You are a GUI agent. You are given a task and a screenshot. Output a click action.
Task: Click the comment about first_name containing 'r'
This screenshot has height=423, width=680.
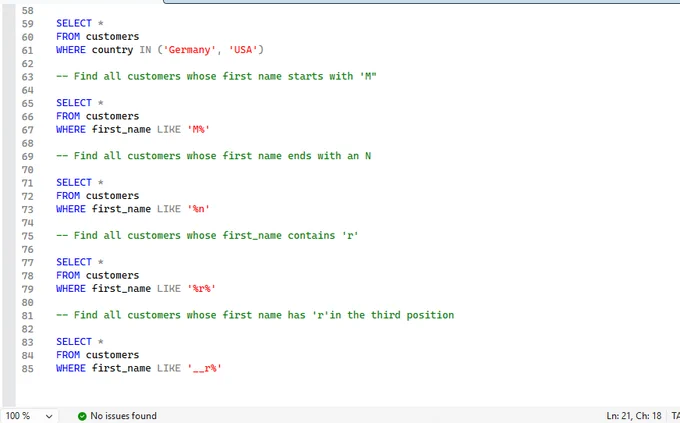click(207, 236)
